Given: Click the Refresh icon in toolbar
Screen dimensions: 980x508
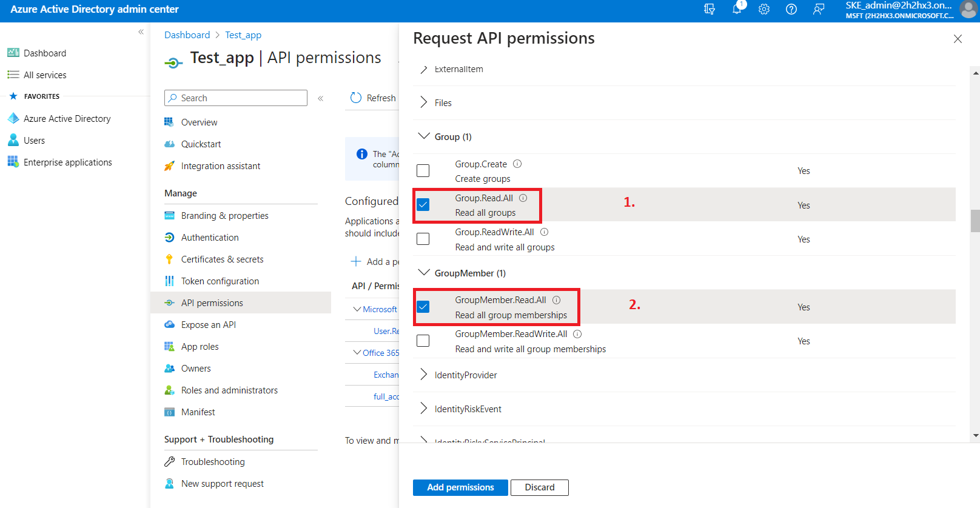Looking at the screenshot, I should [x=356, y=98].
